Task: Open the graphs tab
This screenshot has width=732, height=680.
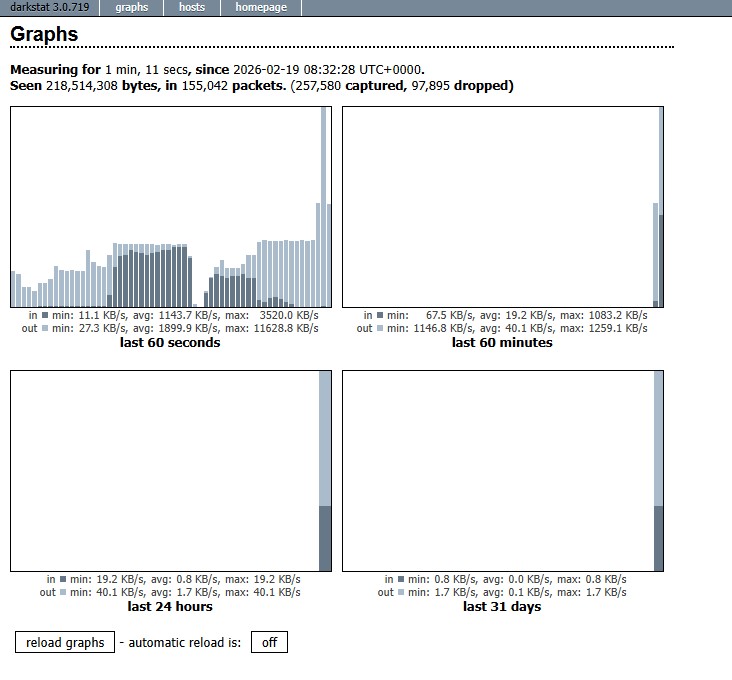Action: 131,7
